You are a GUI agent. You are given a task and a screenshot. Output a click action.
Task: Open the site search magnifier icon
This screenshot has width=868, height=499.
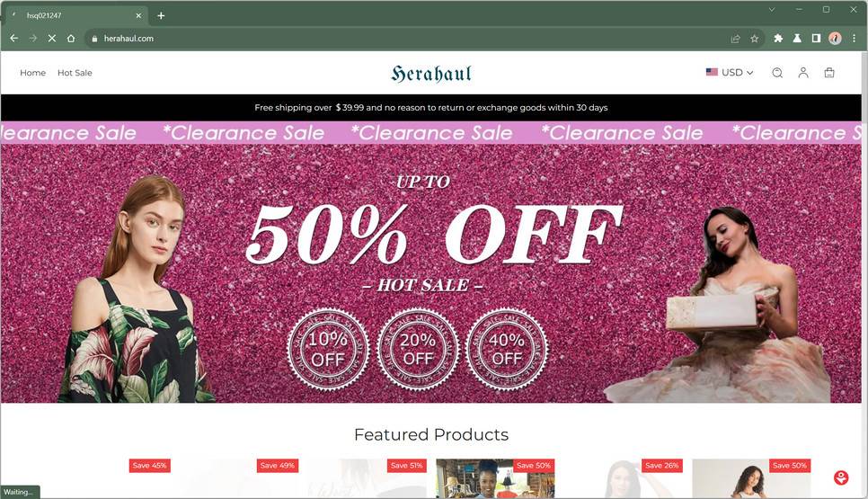click(777, 73)
